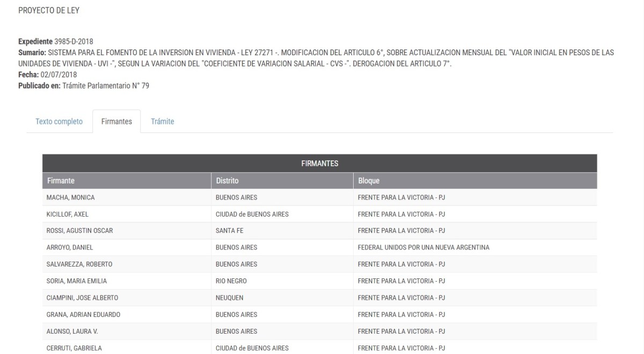Image resolution: width=644 pixels, height=354 pixels.
Task: Select signer MACHA, MONICA
Action: 71,197
